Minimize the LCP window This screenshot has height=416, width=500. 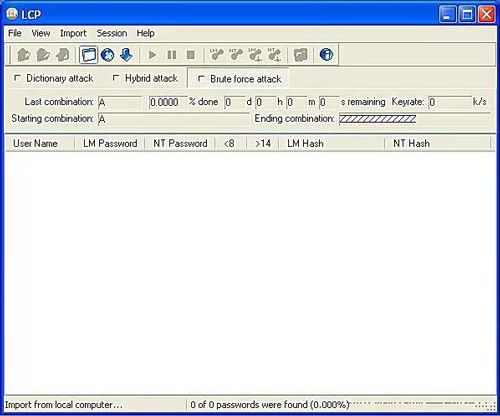point(447,14)
